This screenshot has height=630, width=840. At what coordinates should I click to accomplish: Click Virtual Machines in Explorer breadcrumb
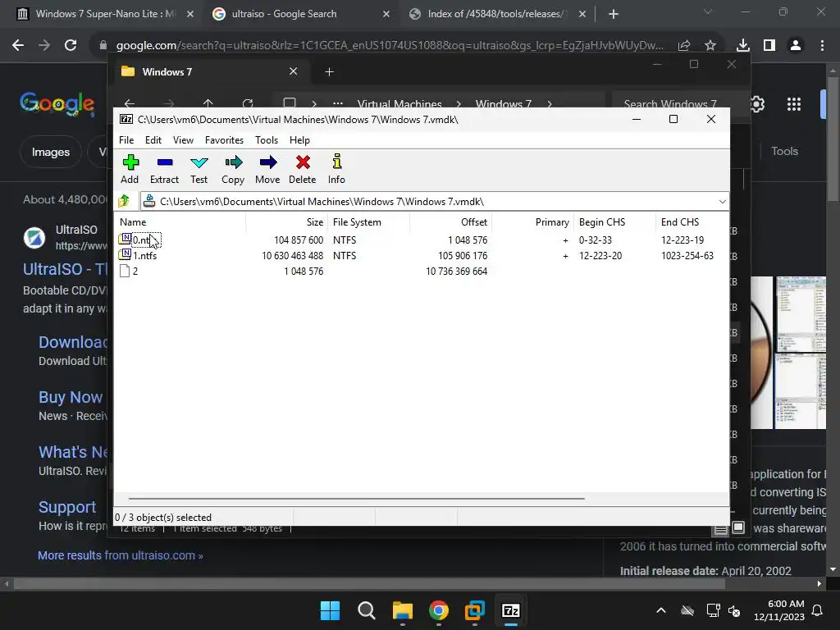click(399, 103)
